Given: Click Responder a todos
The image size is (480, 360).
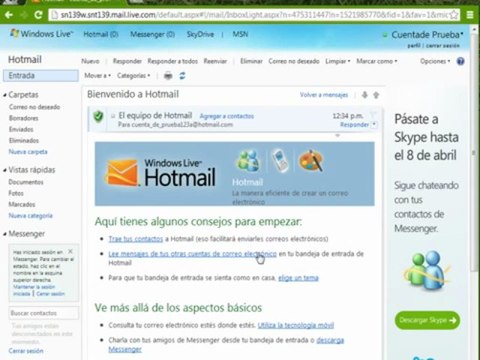Looking at the screenshot, I should click(x=173, y=61).
